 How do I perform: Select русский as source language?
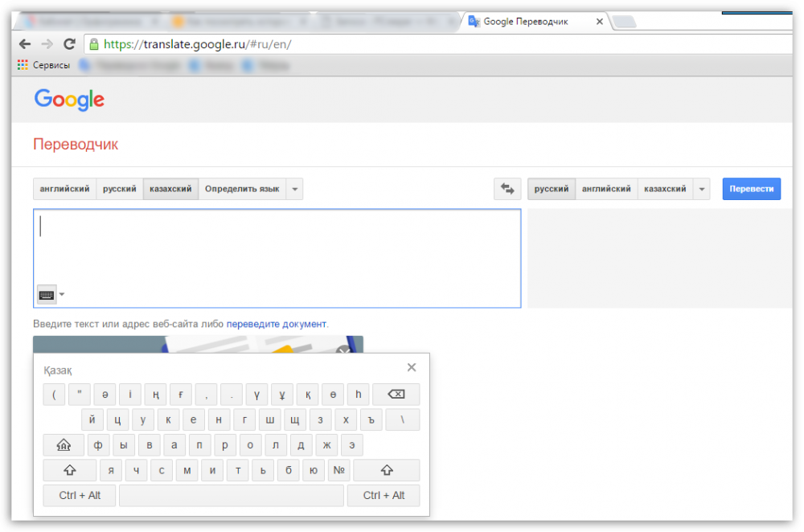120,189
